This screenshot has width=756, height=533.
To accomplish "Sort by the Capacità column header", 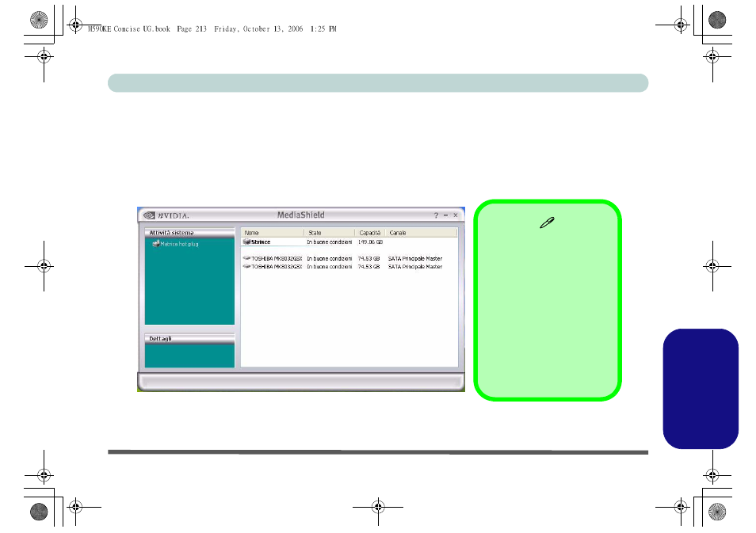I will tap(369, 233).
